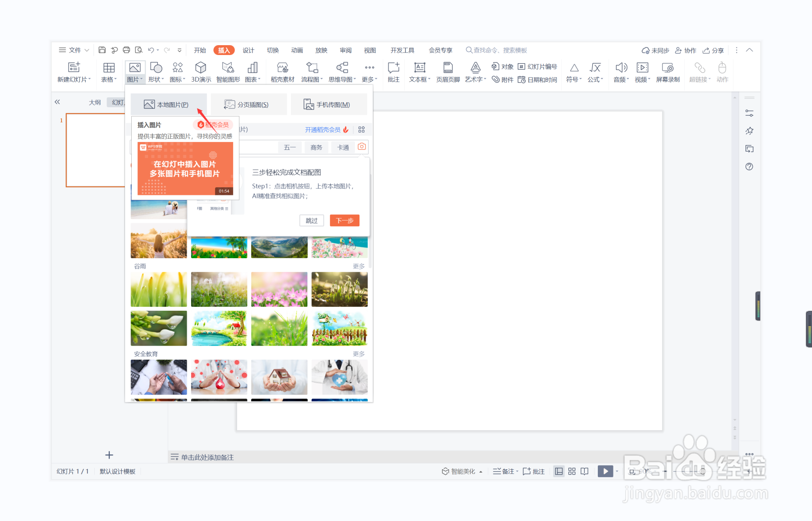
Task: Switch to Outline (大纲) panel tab
Action: [x=95, y=102]
